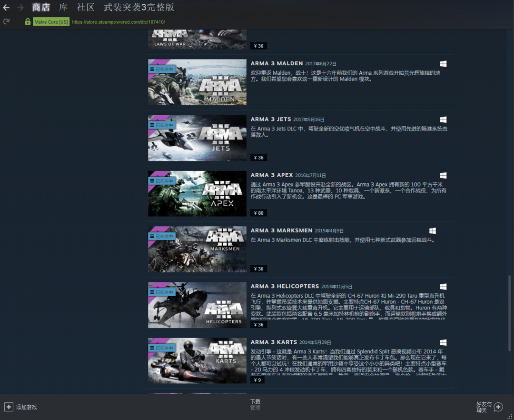
Task: Click the ARMA 3 APEX title link
Action: click(272, 175)
